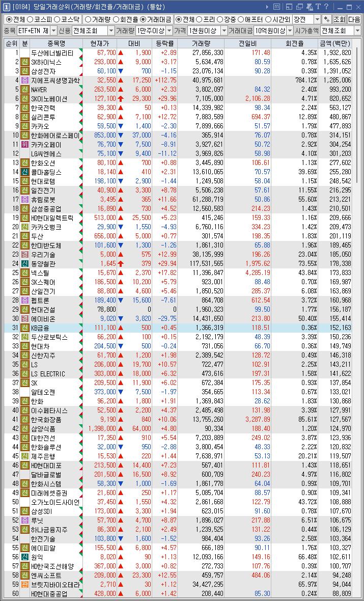Open the 종목 ETF+ETN 제 dropdown
Viewport: 364px width, 601px height.
(x=37, y=31)
